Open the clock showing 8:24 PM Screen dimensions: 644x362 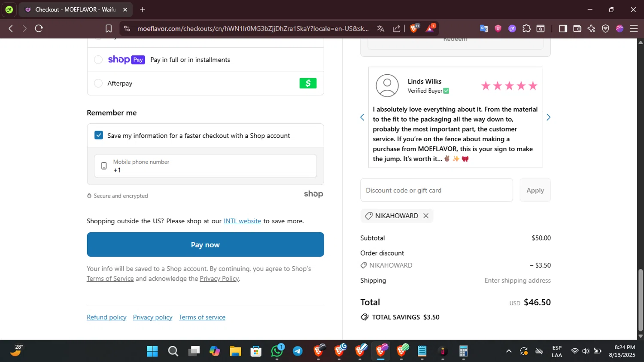point(622,351)
